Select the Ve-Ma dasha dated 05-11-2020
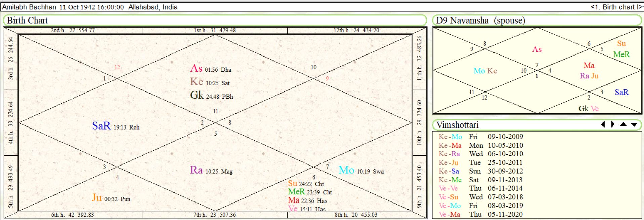 [x=480, y=214]
